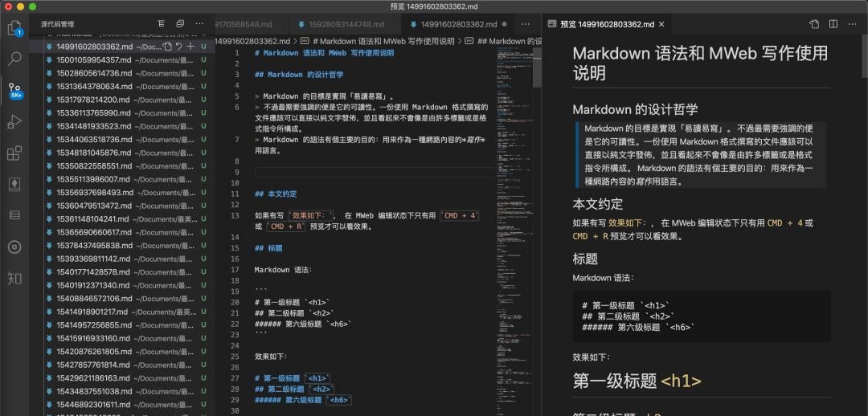Open more actions in preview editor group
This screenshot has width=868, height=416.
853,24
